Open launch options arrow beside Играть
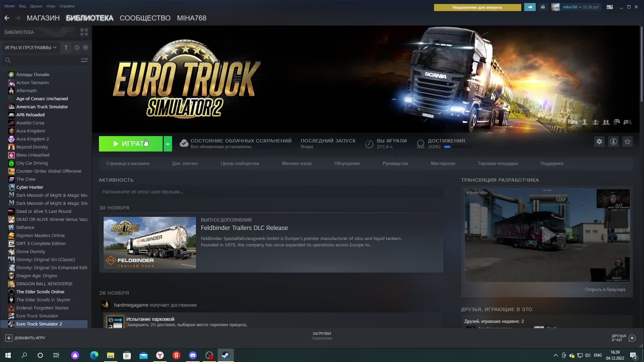 pyautogui.click(x=168, y=144)
